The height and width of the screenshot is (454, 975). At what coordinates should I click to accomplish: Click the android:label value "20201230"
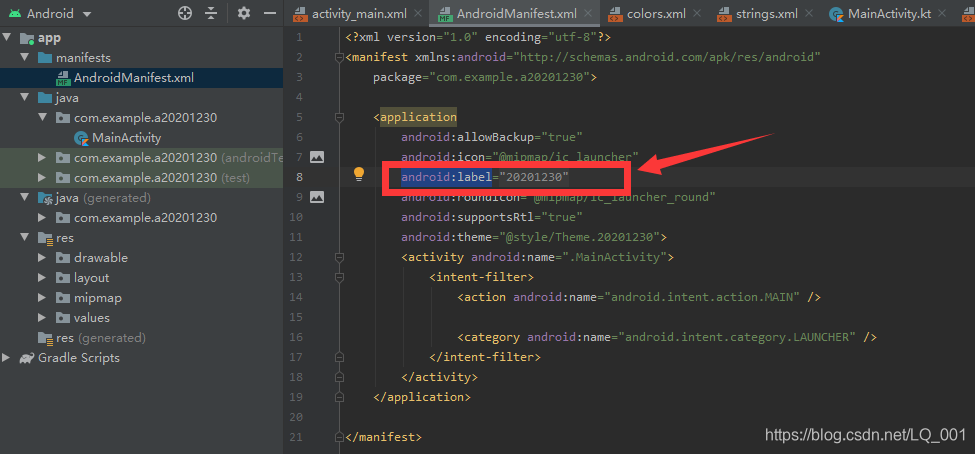[534, 177]
